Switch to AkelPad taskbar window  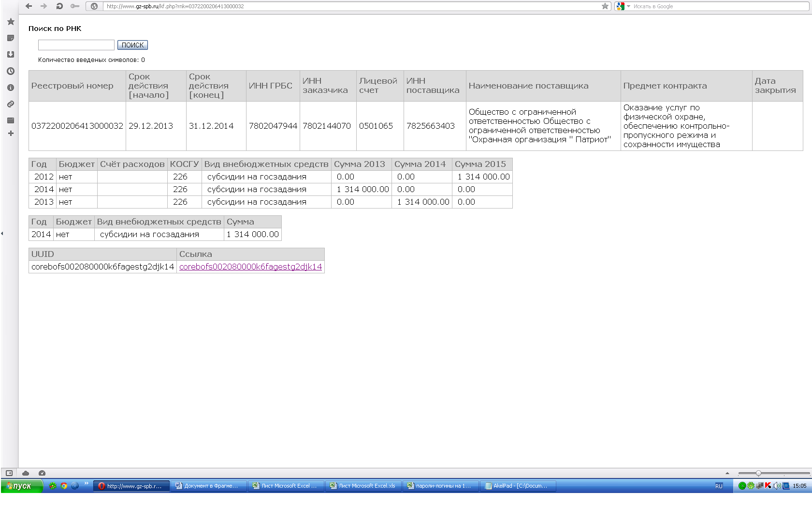[518, 486]
